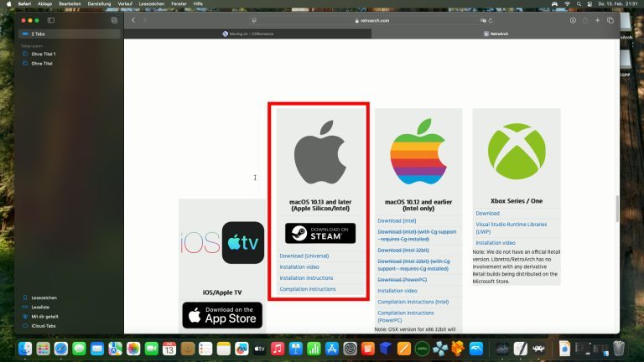Open Compilation instructions (Intel) link
This screenshot has width=644, height=362.
pyautogui.click(x=413, y=302)
